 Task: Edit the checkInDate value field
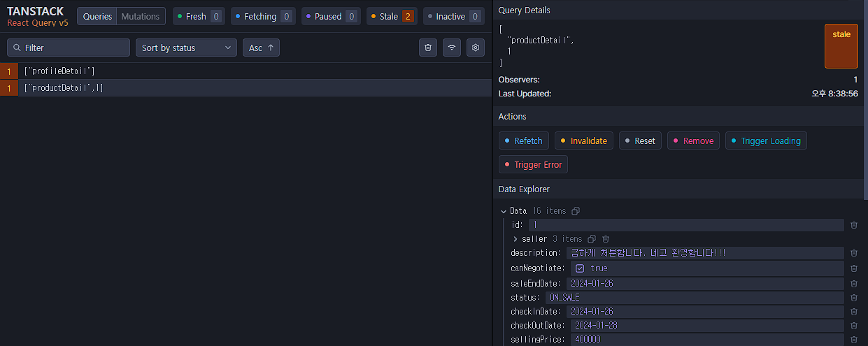(x=705, y=312)
